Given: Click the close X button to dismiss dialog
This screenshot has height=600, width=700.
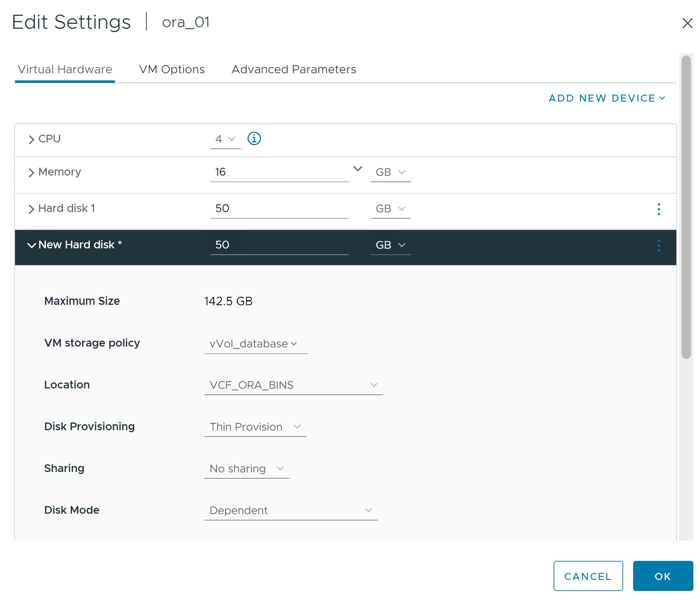Looking at the screenshot, I should tap(688, 23).
